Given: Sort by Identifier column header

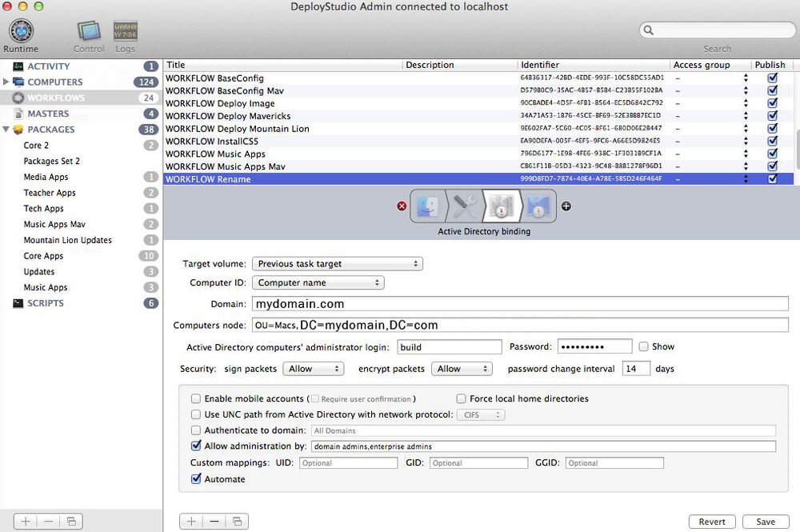Looking at the screenshot, I should tap(594, 66).
